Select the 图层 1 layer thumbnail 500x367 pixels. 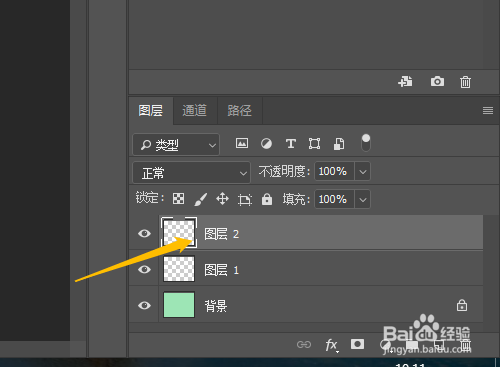(x=179, y=269)
